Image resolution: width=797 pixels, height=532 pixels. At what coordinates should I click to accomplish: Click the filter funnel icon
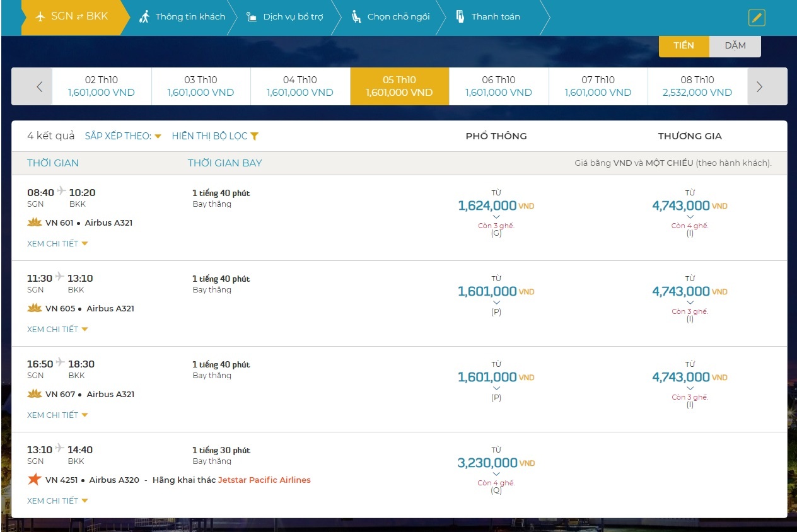tap(254, 136)
